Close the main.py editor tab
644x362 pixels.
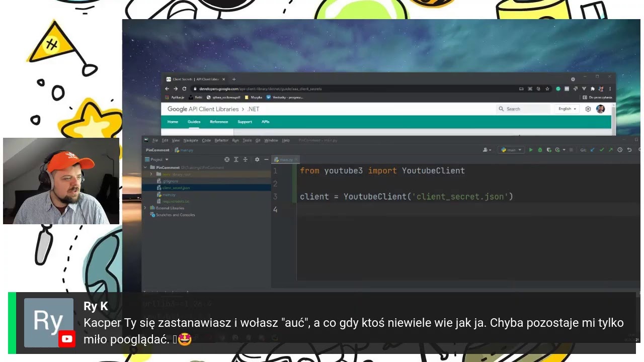(296, 159)
